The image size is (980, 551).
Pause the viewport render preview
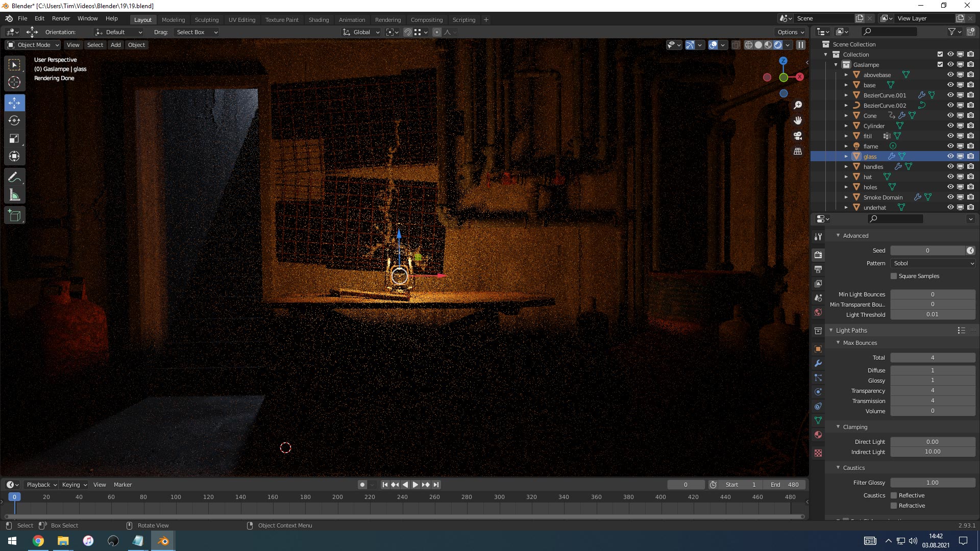tap(801, 45)
